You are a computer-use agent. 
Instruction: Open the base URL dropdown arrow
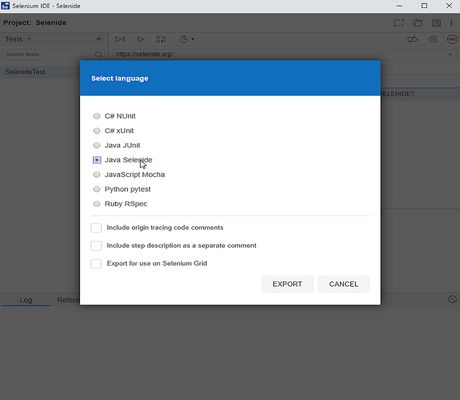(450, 54)
